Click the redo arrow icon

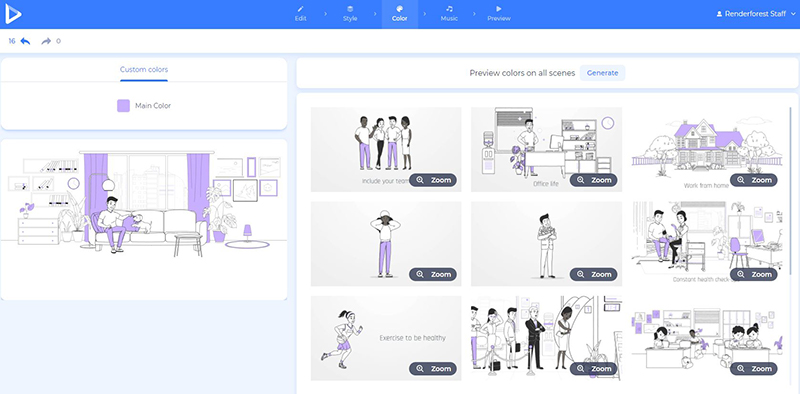coord(46,41)
